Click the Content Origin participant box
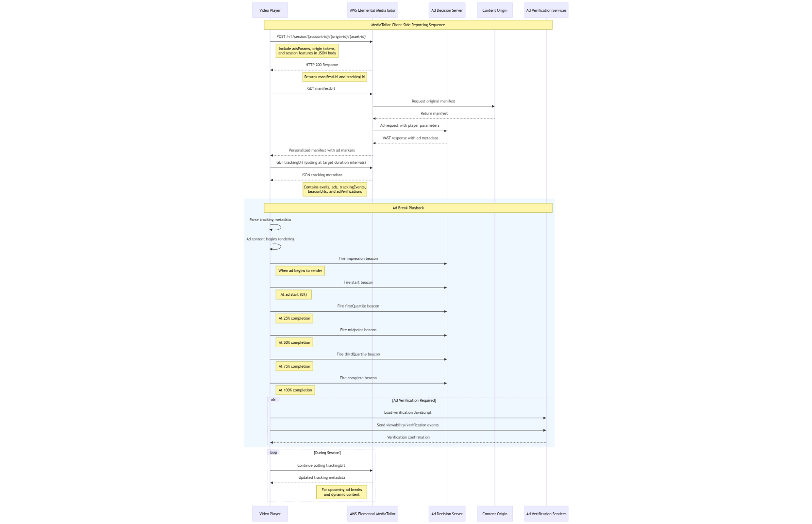The height and width of the screenshot is (524, 812). pyautogui.click(x=494, y=10)
